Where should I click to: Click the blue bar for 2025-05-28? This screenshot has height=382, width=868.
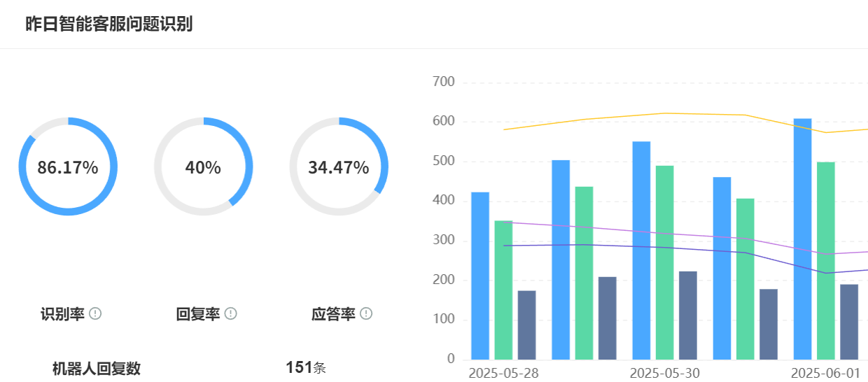480,276
